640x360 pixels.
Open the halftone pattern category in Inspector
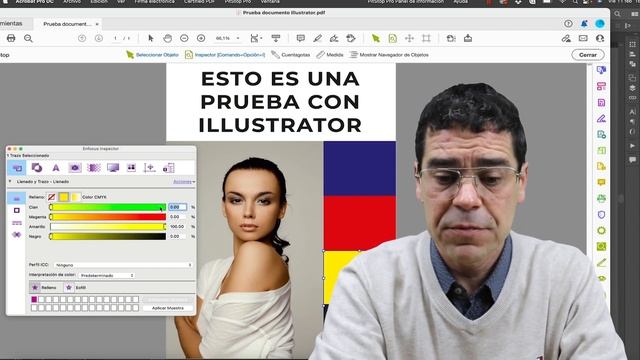94,168
